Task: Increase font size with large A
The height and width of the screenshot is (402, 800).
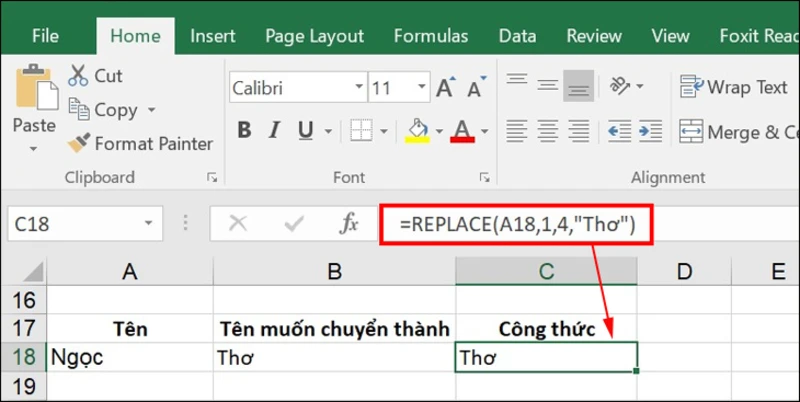Action: 445,88
